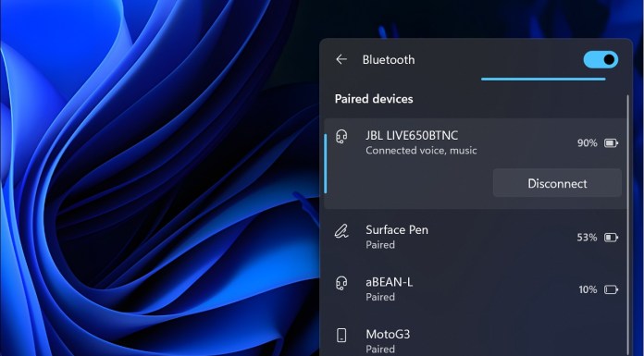Viewport: 644px width, 356px height.
Task: Select the MotoG3 device name
Action: pos(388,334)
